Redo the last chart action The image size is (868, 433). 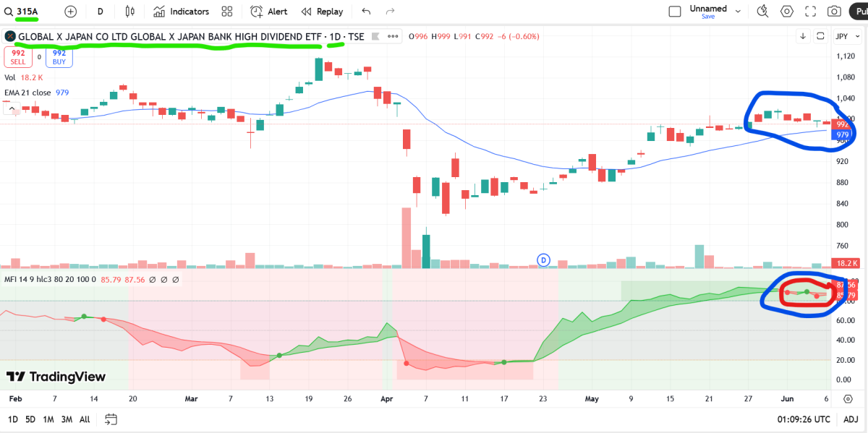[391, 12]
